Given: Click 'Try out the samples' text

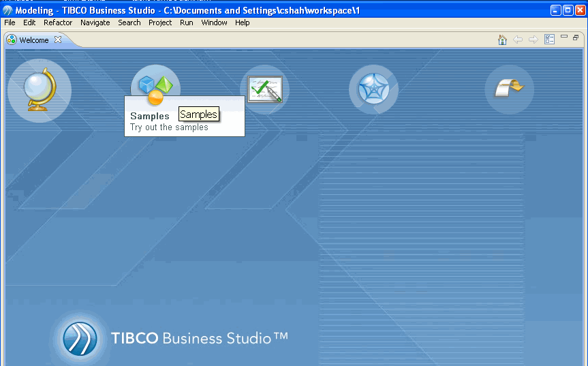Looking at the screenshot, I should click(x=169, y=127).
